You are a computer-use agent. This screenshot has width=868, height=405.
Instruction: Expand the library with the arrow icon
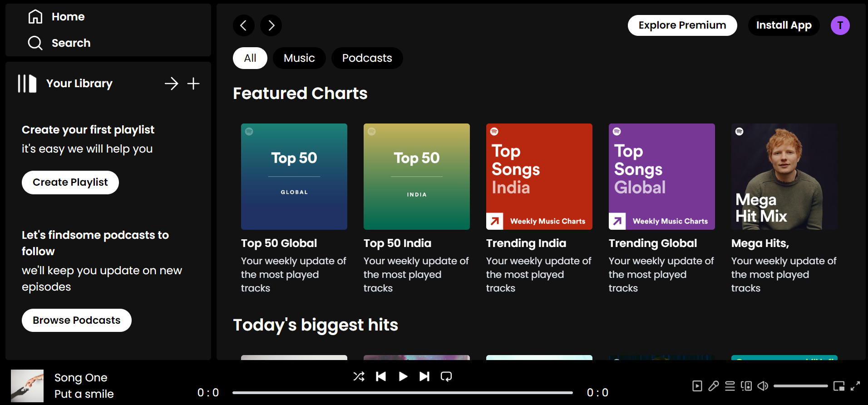pyautogui.click(x=172, y=84)
